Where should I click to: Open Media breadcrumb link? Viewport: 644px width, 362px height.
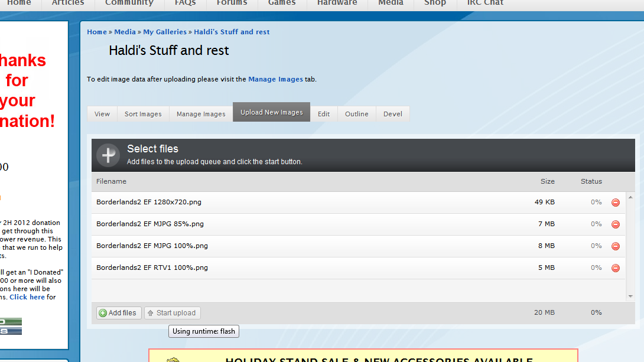coord(125,32)
